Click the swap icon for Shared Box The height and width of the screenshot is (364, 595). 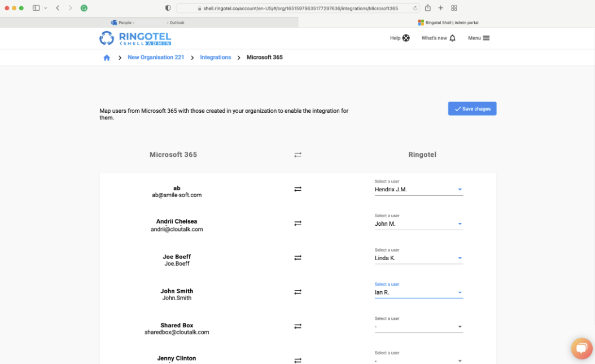pos(298,326)
